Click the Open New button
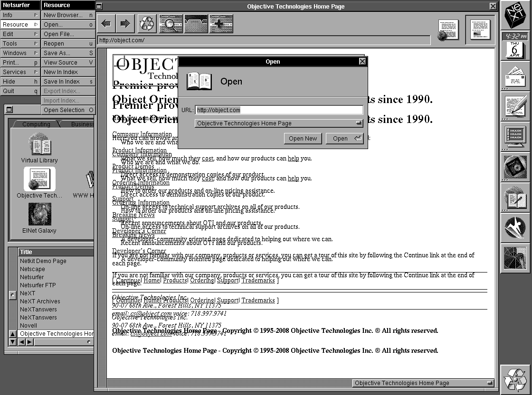The image size is (532, 395). coord(303,139)
